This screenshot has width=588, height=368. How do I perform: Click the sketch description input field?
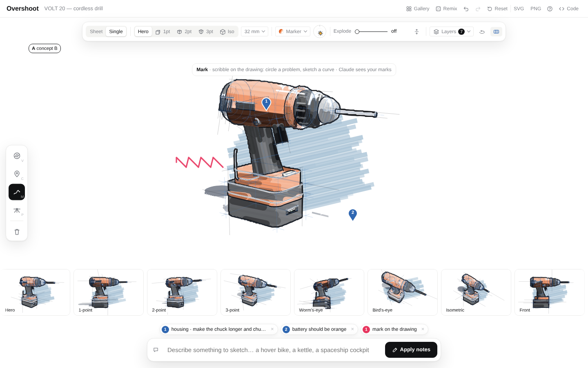click(x=272, y=350)
